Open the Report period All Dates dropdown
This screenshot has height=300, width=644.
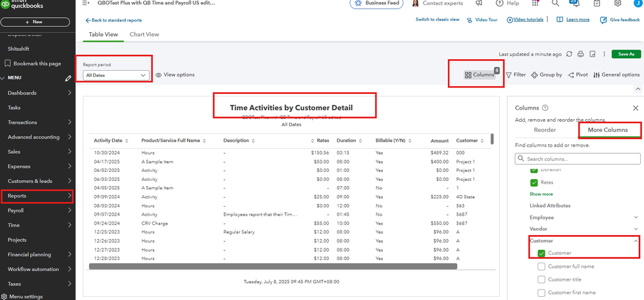[x=115, y=75]
